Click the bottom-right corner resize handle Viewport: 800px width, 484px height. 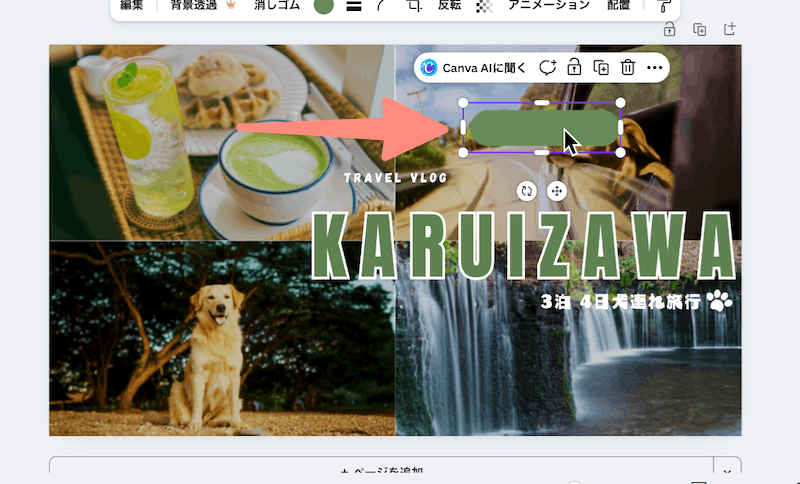tap(620, 152)
